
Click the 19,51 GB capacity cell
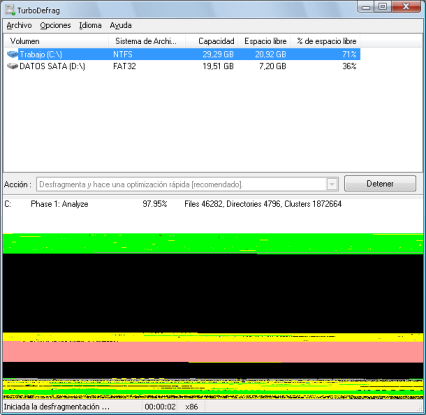coord(218,66)
